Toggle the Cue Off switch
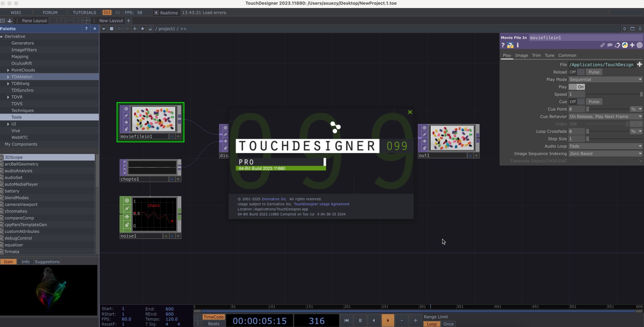This screenshot has height=327, width=644. pyautogui.click(x=577, y=102)
